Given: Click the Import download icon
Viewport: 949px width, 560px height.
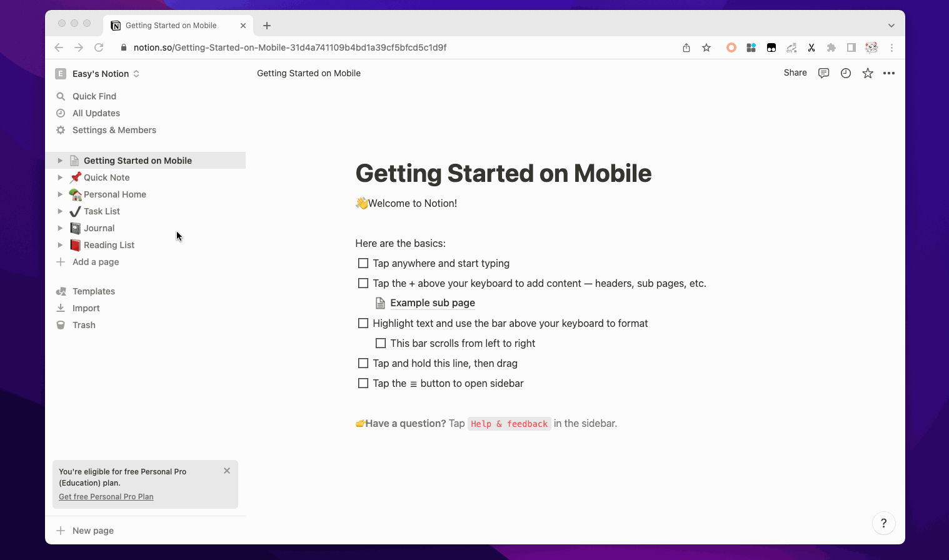Looking at the screenshot, I should pyautogui.click(x=61, y=308).
